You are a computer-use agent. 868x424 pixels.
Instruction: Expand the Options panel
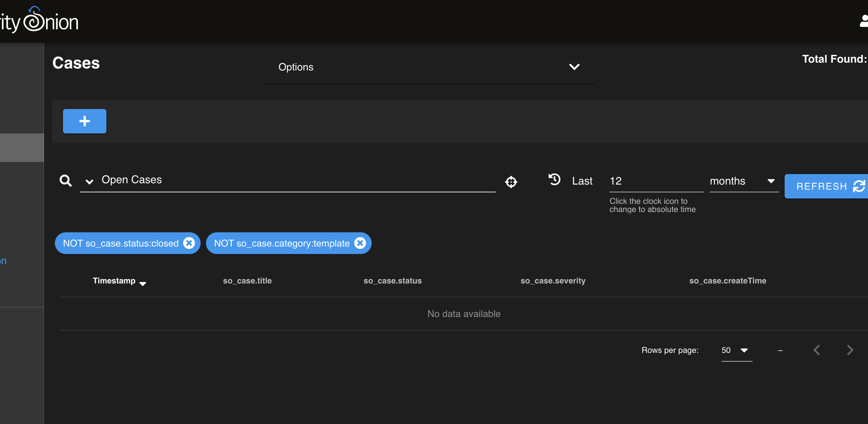click(429, 67)
